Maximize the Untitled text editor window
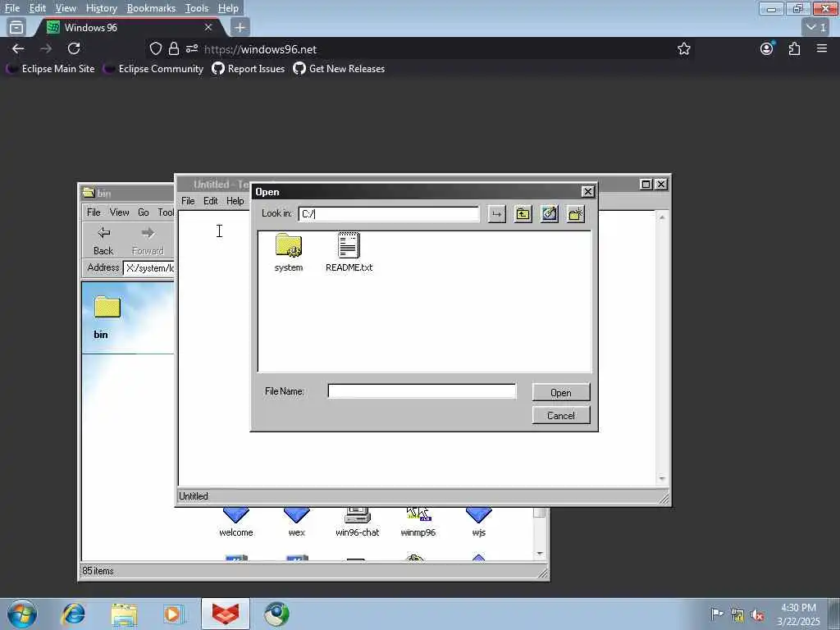Viewport: 840px width, 630px height. [x=646, y=185]
